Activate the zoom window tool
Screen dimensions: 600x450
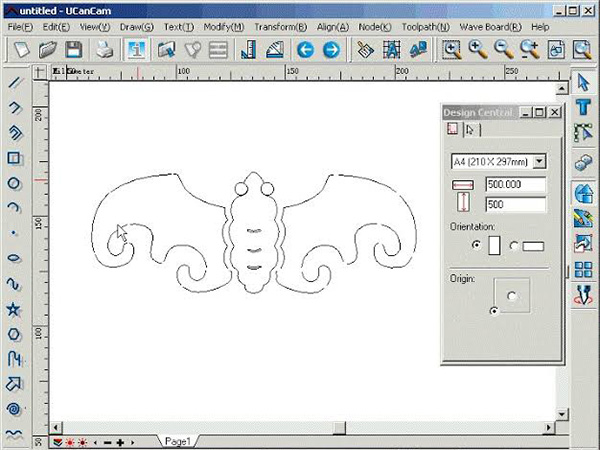tap(452, 50)
